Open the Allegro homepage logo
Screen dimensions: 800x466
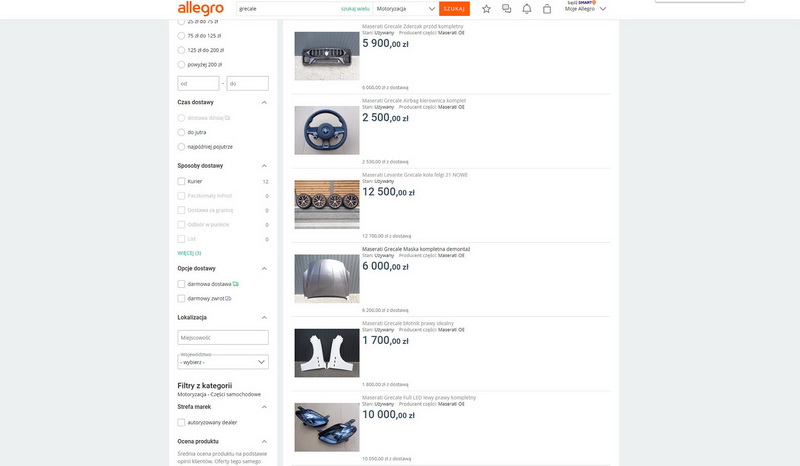coord(201,9)
